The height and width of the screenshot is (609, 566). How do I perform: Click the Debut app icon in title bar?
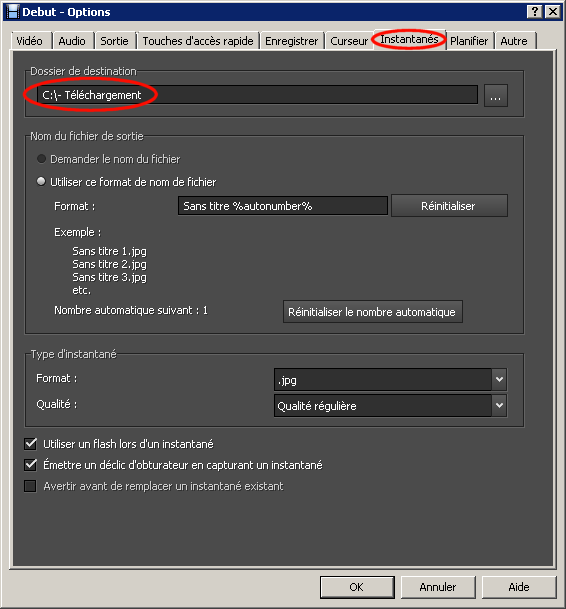(13, 12)
